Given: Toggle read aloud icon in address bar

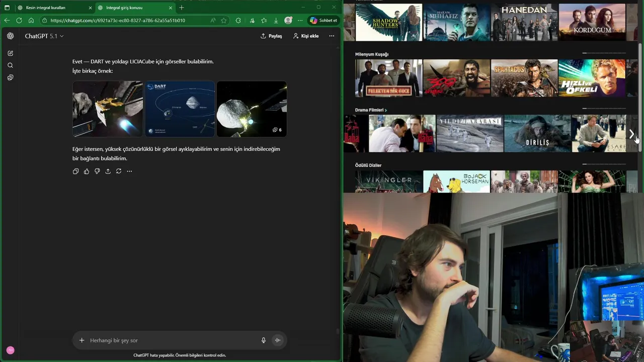Looking at the screenshot, I should 213,21.
